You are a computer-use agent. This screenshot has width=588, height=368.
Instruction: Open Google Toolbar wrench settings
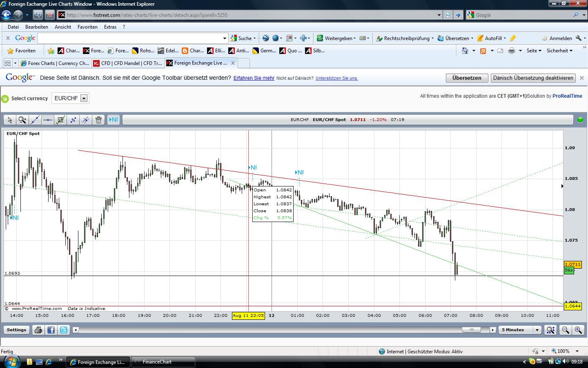pyautogui.click(x=579, y=38)
